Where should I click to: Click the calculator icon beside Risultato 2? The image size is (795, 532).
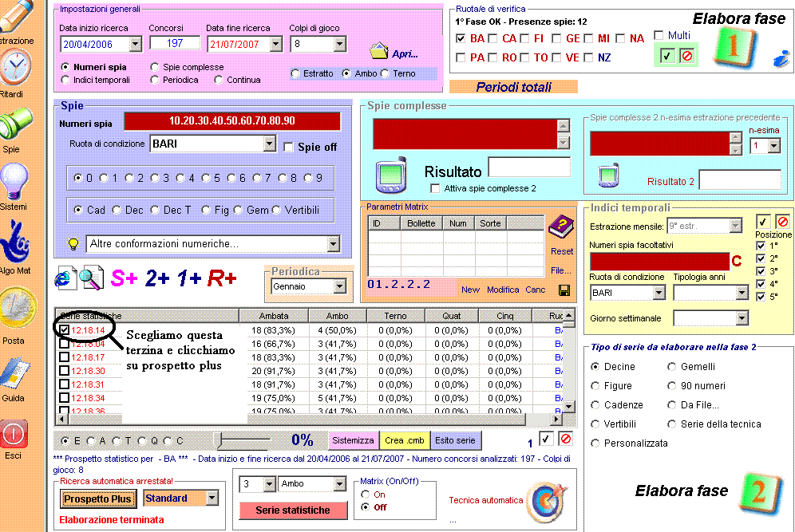[608, 175]
